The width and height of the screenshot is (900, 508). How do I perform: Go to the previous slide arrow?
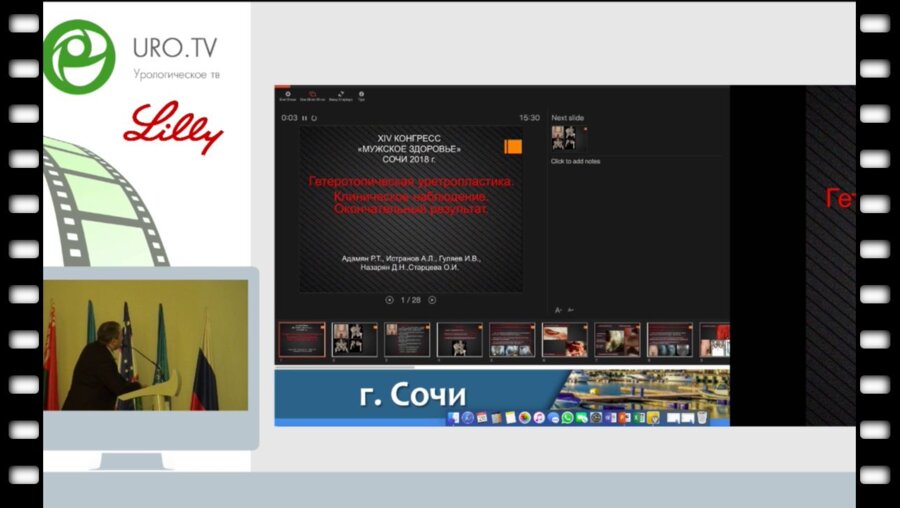pyautogui.click(x=389, y=300)
